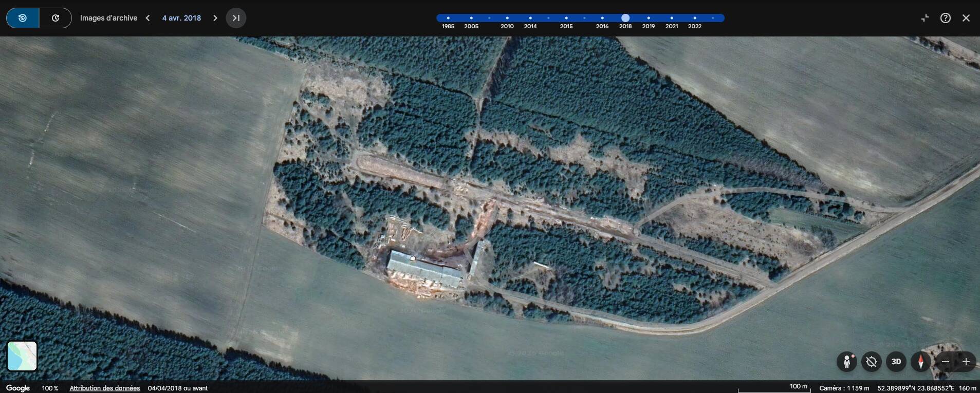Select the 2014 point on the timeline

(530, 18)
